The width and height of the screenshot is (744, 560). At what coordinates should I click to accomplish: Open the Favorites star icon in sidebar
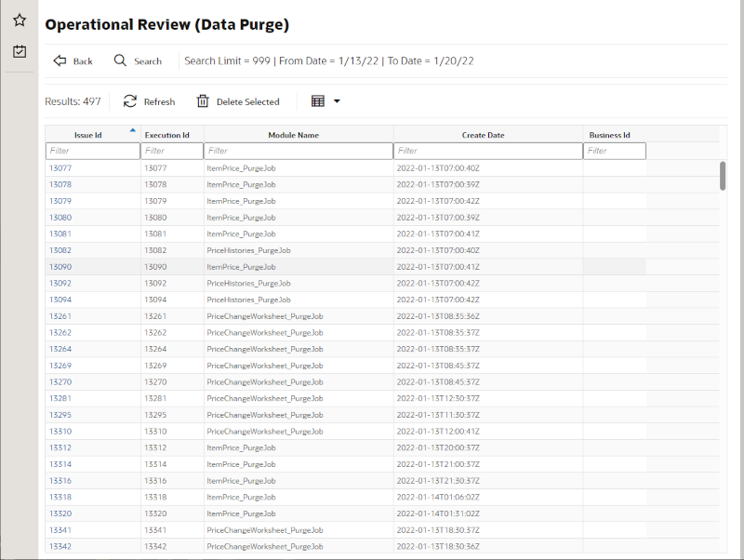tap(20, 20)
